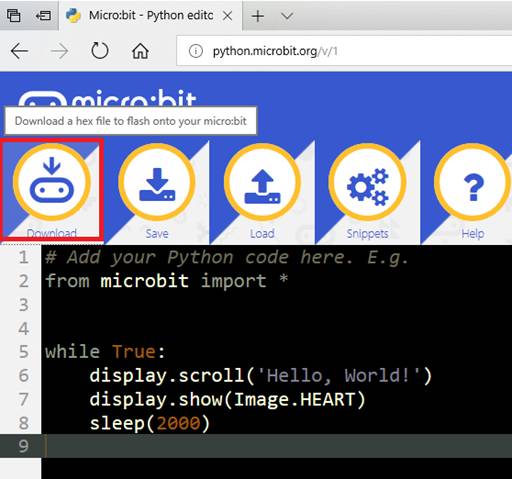This screenshot has height=479, width=512.
Task: Click the micro:bit logo in header
Action: click(x=107, y=99)
